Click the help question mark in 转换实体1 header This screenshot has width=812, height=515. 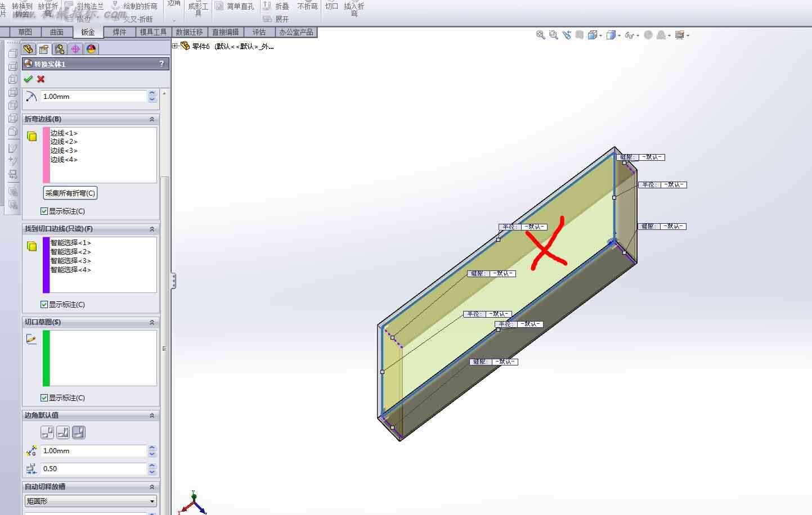161,64
